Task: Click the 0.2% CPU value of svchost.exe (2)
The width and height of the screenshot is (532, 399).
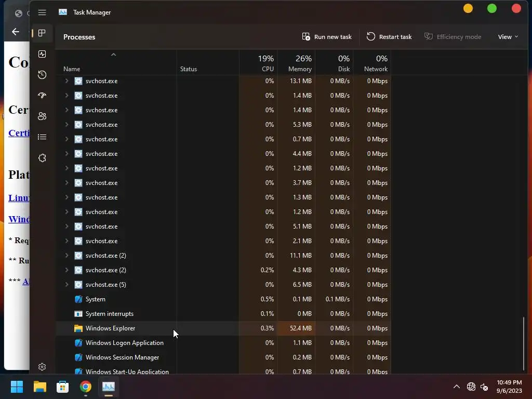Action: tap(267, 270)
